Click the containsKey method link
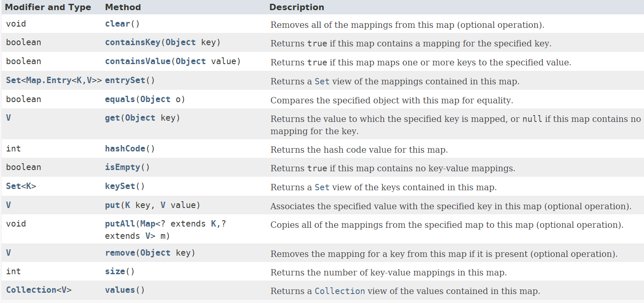The height and width of the screenshot is (305, 644). pyautogui.click(x=132, y=43)
